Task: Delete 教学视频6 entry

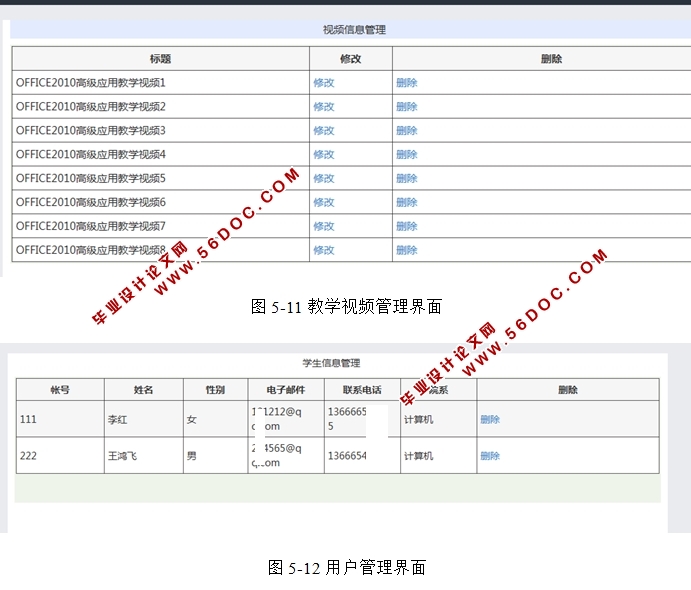Action: pos(406,203)
